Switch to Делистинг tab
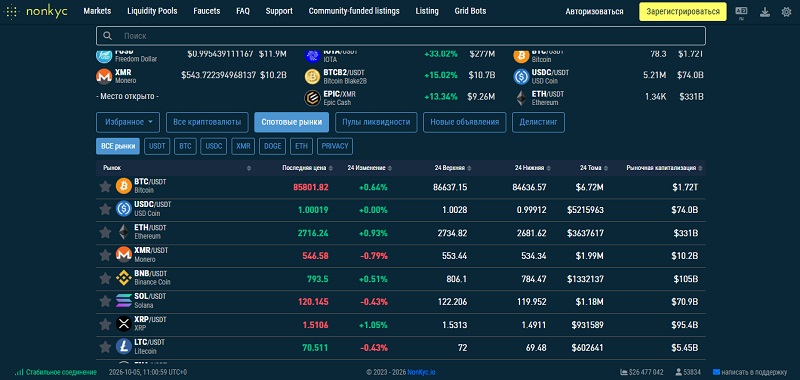 (538, 122)
